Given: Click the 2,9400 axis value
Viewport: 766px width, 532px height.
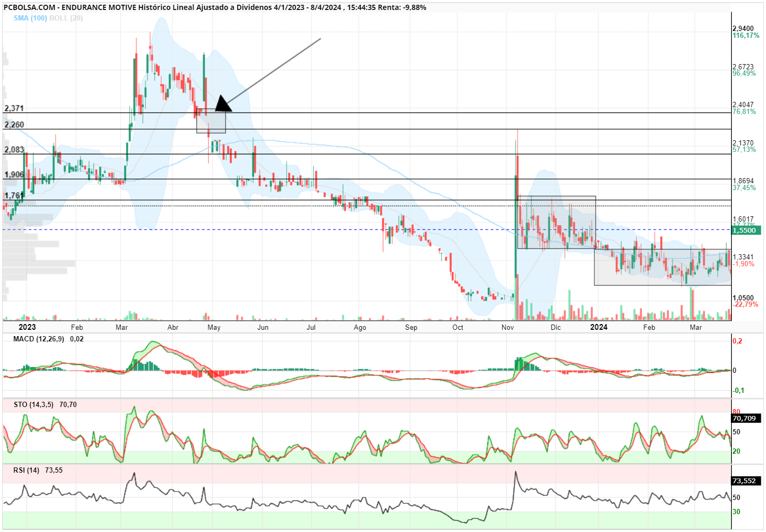Looking at the screenshot, I should tap(743, 28).
